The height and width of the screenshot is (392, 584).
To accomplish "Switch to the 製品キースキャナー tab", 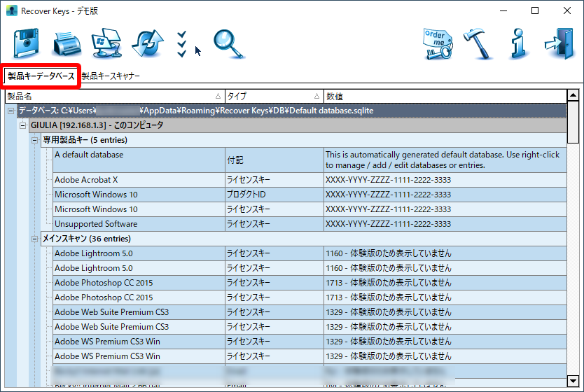I will point(111,76).
